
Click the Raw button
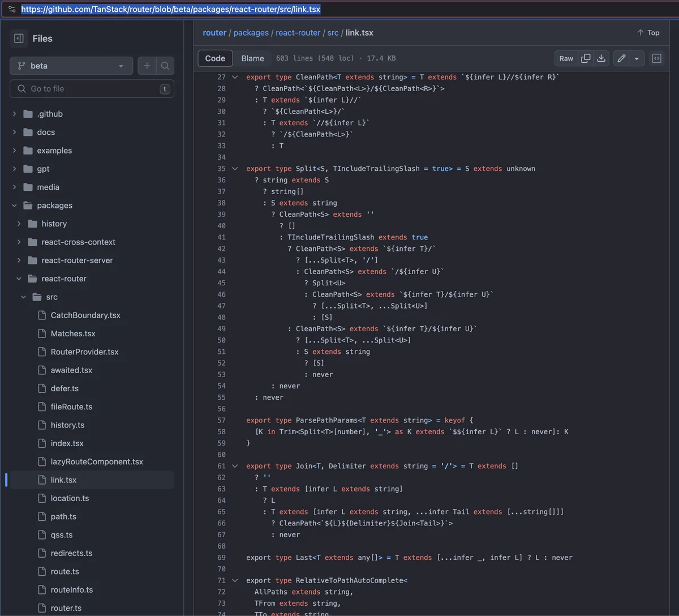tap(566, 58)
